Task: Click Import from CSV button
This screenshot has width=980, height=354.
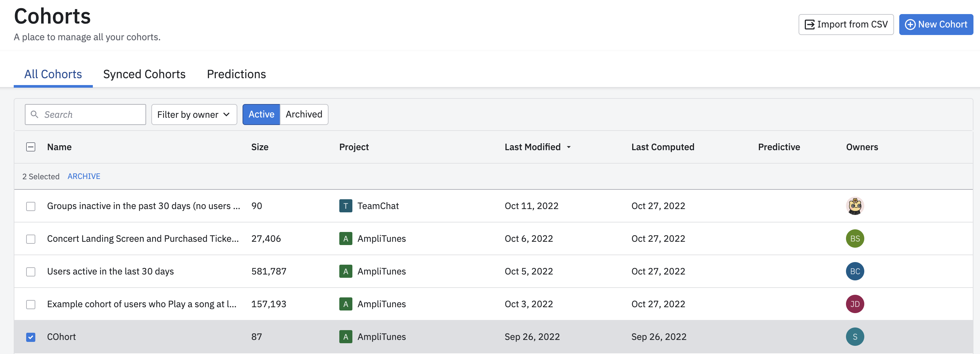Action: [x=846, y=24]
